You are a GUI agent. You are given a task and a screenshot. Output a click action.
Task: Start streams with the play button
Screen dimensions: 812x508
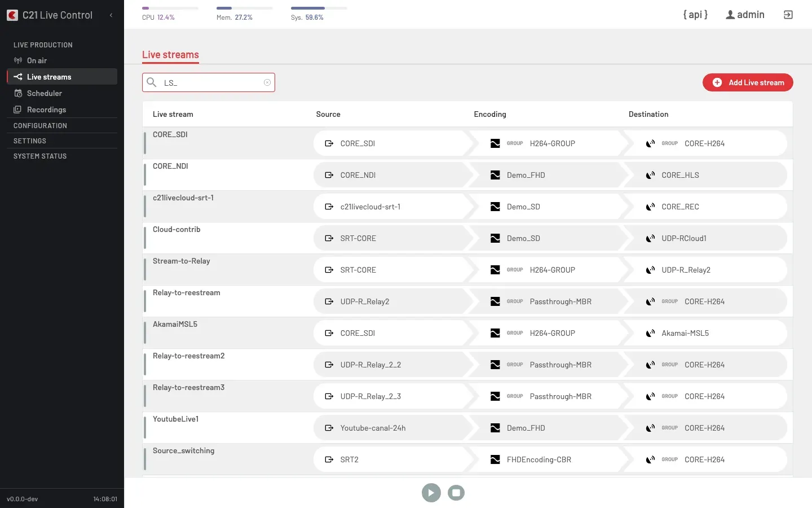coord(431,493)
